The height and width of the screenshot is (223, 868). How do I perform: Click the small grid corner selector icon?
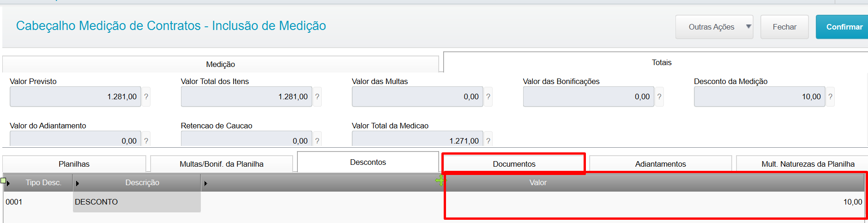(3, 181)
